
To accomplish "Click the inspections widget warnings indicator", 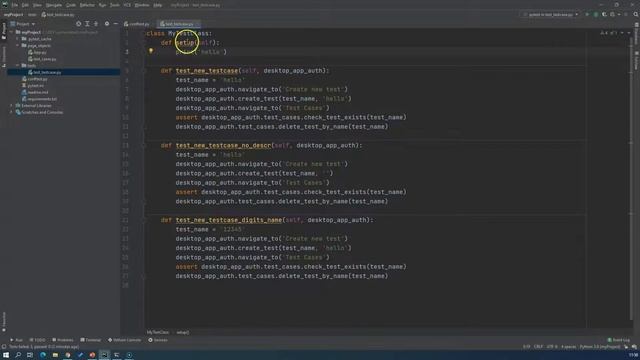I will pyautogui.click(x=610, y=33).
